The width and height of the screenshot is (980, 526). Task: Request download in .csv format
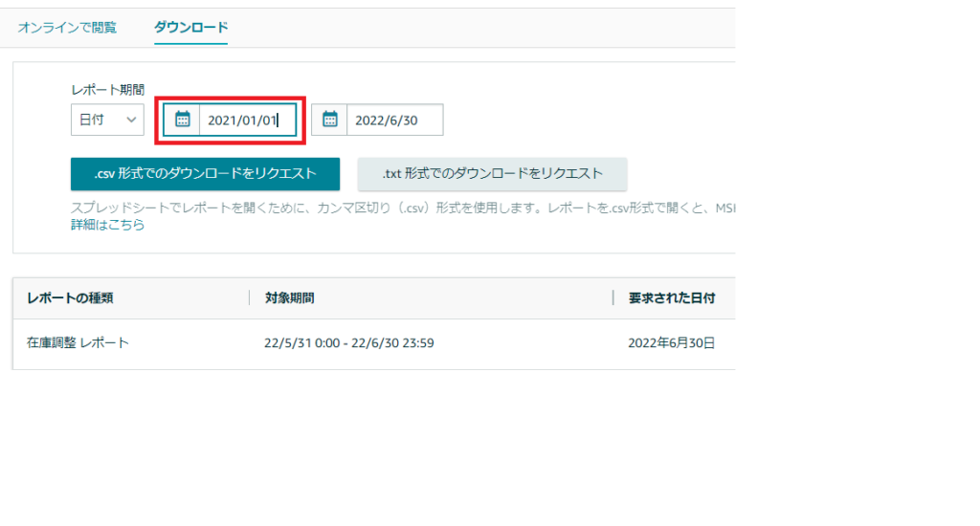[205, 174]
